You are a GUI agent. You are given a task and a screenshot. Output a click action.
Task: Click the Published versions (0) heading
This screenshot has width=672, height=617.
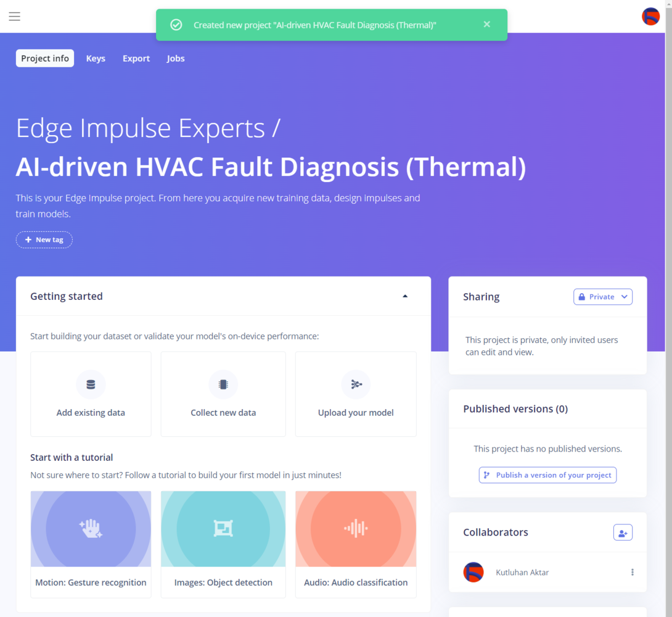pos(515,409)
